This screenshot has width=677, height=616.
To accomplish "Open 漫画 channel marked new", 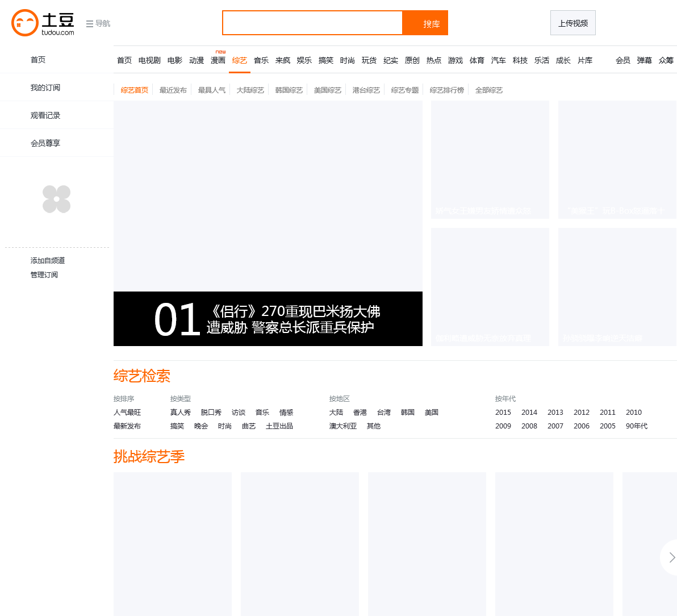I will 218,60.
